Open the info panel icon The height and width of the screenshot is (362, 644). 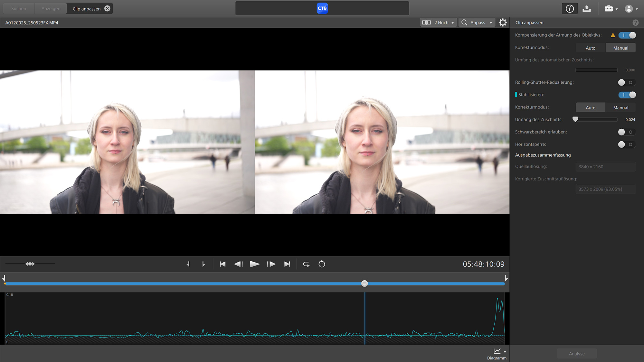pyautogui.click(x=570, y=9)
